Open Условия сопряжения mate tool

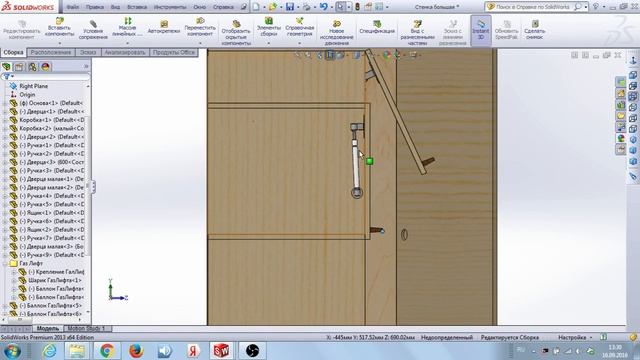point(93,30)
